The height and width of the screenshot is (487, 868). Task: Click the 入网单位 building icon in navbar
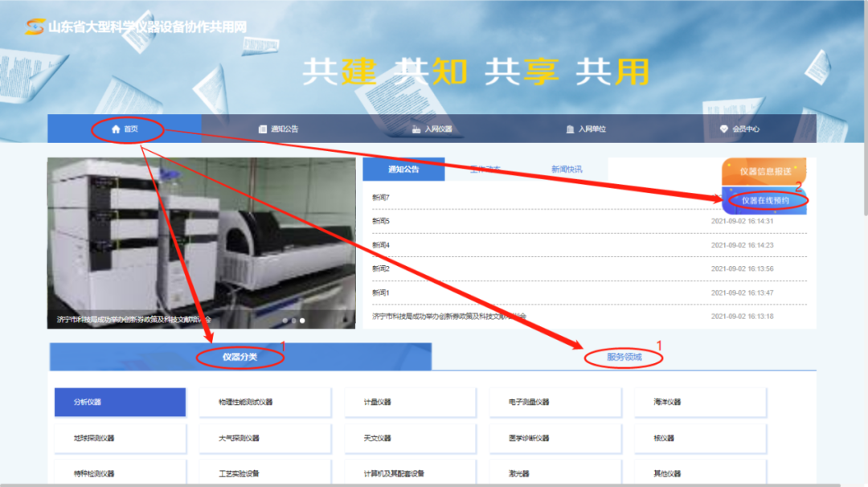[x=570, y=129]
